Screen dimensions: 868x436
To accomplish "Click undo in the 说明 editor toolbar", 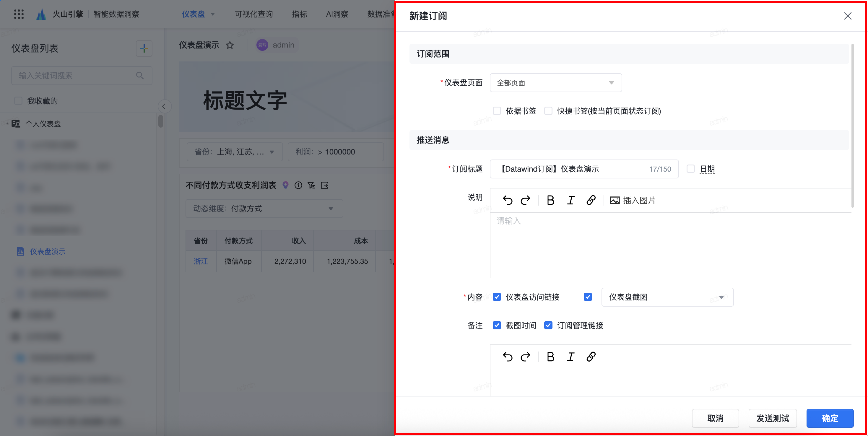I will (508, 200).
